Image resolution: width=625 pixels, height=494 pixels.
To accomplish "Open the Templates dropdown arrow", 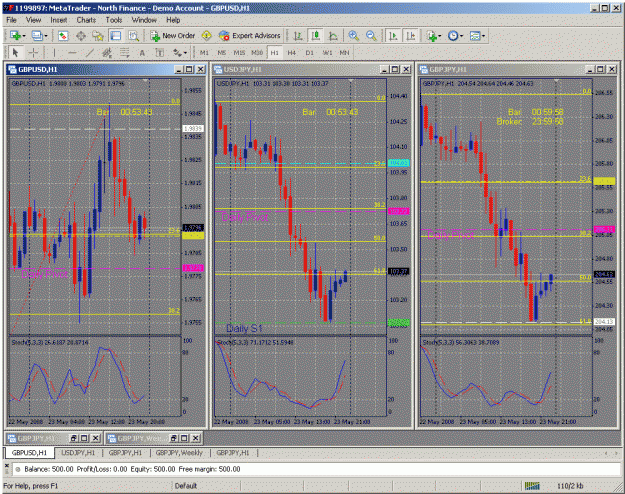I will click(x=483, y=36).
